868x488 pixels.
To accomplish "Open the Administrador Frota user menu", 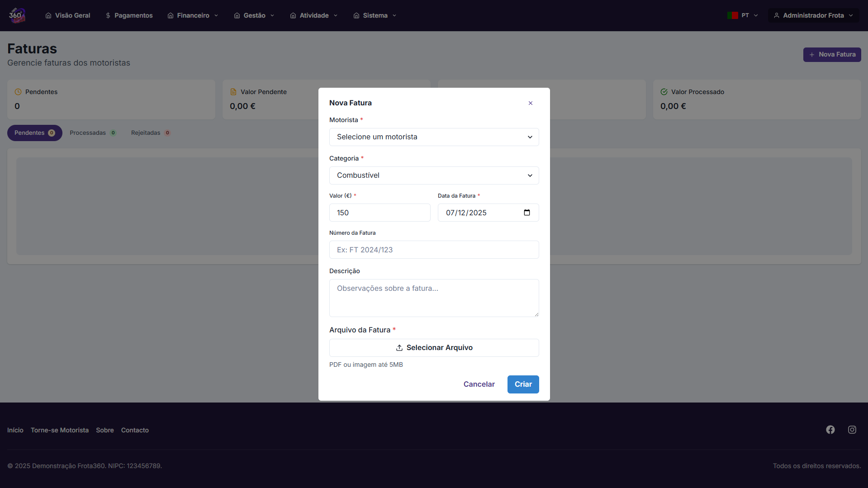I will (x=813, y=15).
